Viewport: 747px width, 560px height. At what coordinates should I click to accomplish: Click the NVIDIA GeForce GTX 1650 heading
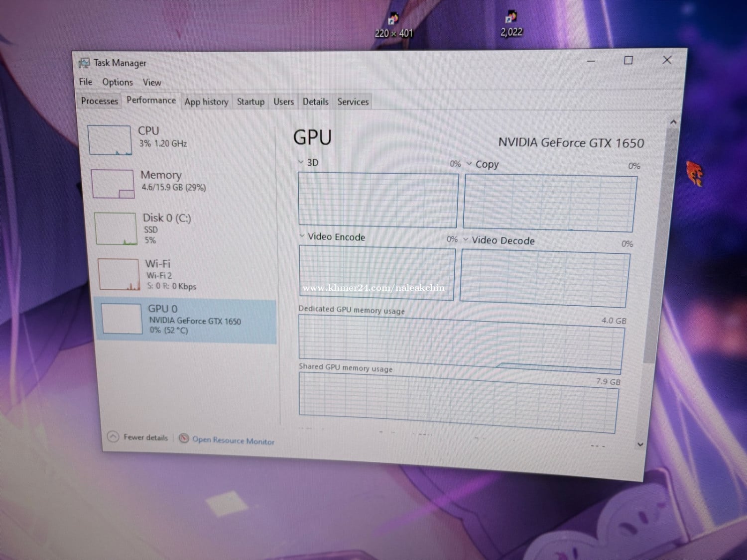pos(571,143)
